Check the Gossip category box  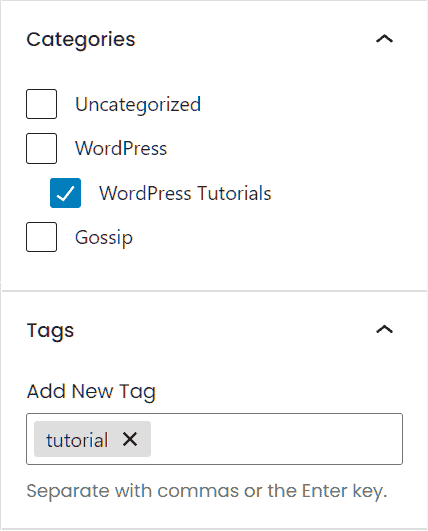click(41, 237)
